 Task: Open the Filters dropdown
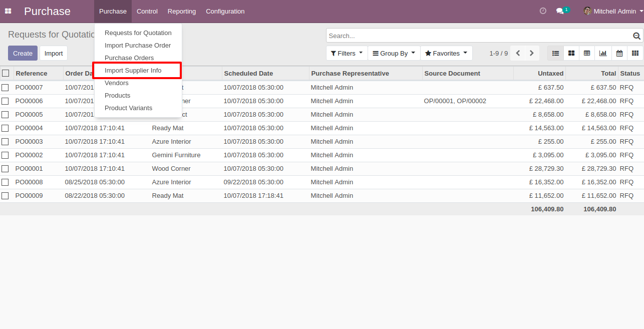pos(347,53)
